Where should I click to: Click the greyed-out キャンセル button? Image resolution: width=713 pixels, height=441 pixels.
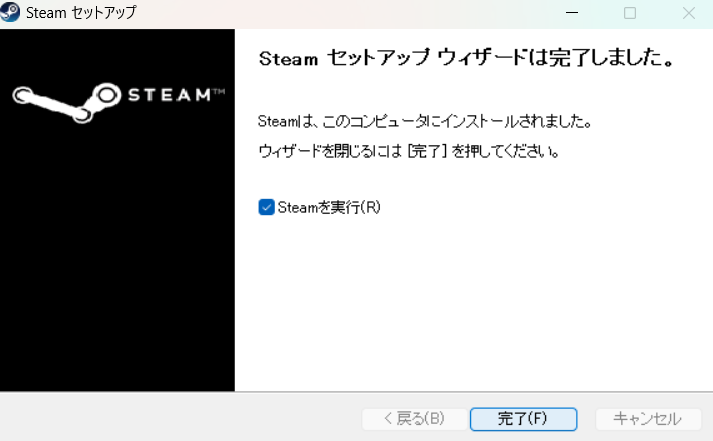click(648, 419)
